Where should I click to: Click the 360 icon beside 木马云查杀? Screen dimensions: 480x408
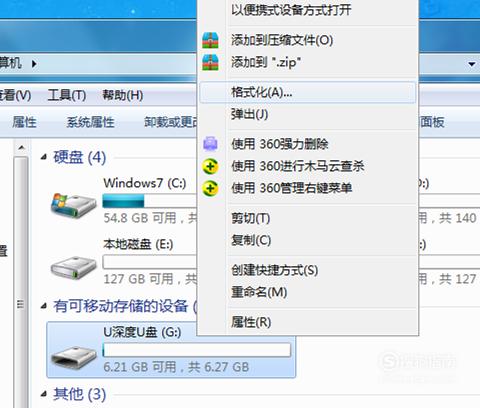[210, 166]
